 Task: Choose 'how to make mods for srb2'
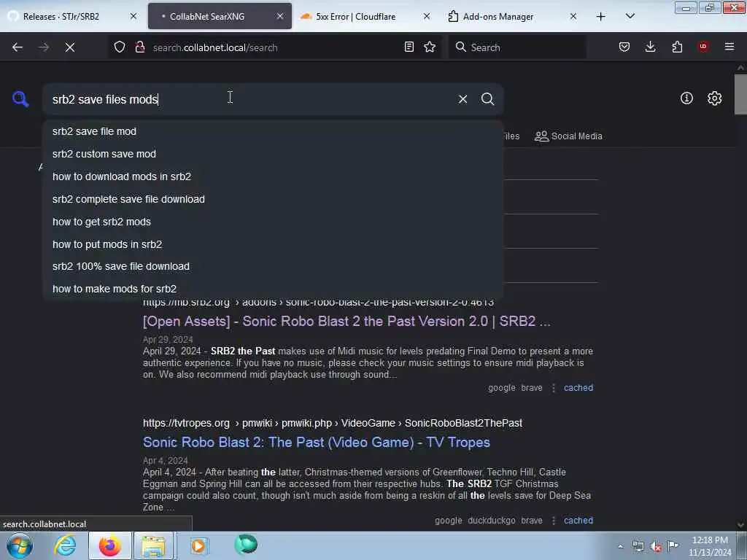pyautogui.click(x=273, y=289)
